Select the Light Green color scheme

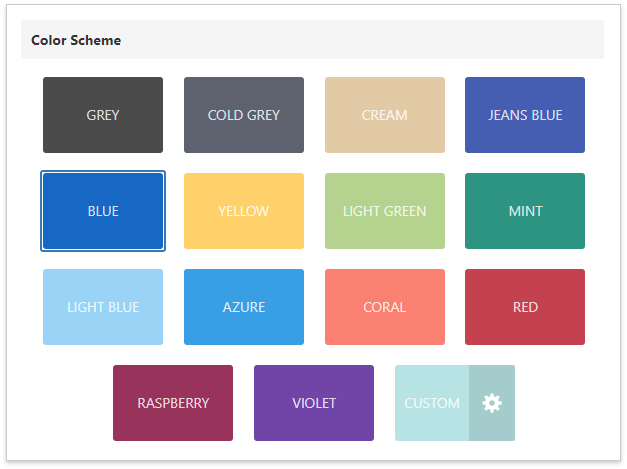385,211
